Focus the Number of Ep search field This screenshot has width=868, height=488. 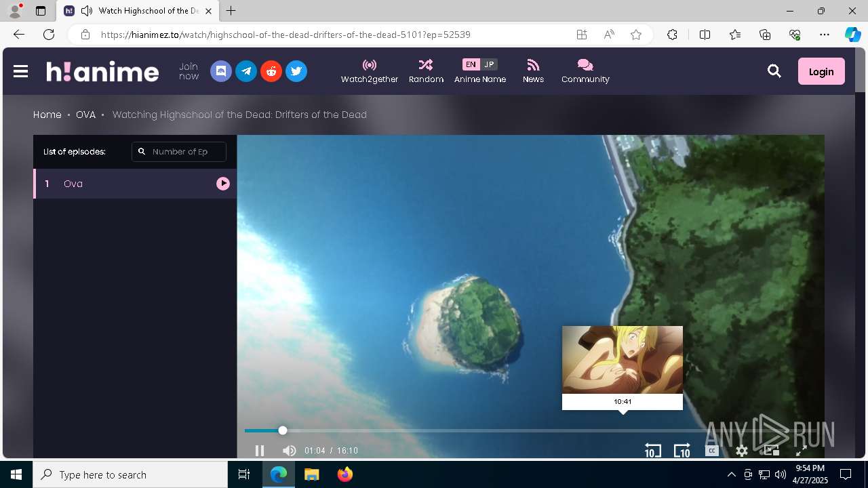pyautogui.click(x=179, y=152)
